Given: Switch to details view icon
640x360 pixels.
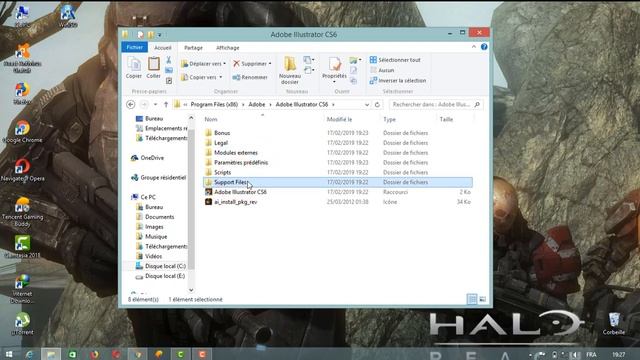Looking at the screenshot, I should [x=472, y=299].
